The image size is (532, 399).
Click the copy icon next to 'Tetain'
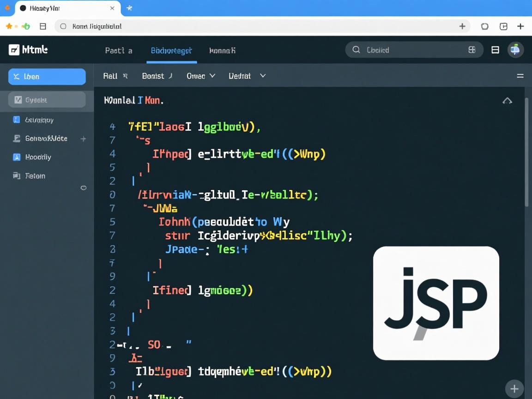point(16,176)
